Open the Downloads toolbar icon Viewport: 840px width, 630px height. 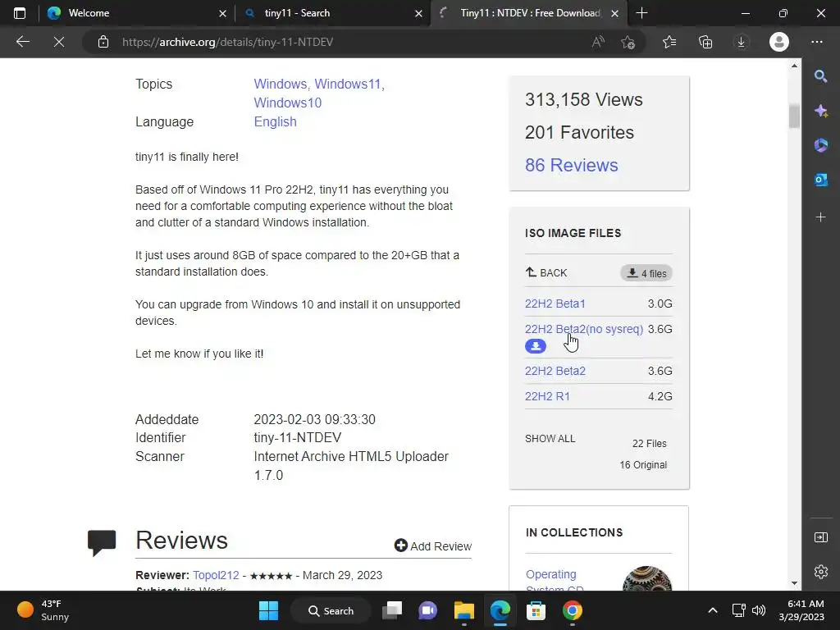(741, 42)
